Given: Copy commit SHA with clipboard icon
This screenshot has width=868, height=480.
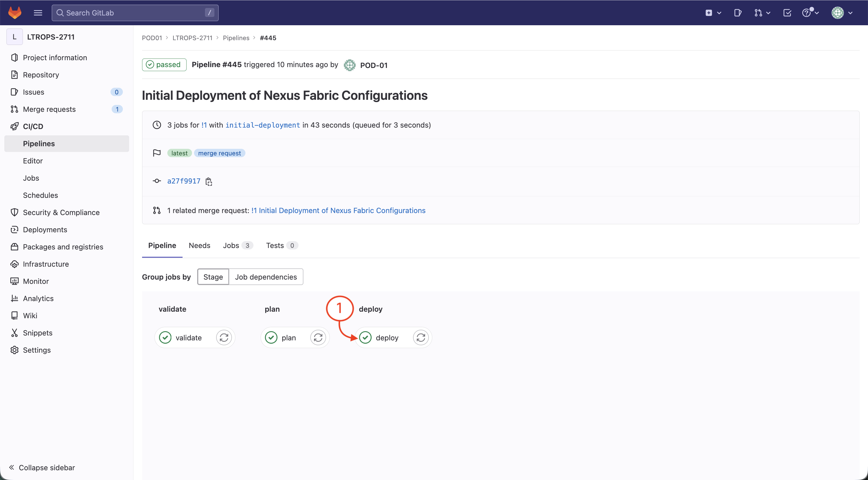Looking at the screenshot, I should tap(209, 182).
